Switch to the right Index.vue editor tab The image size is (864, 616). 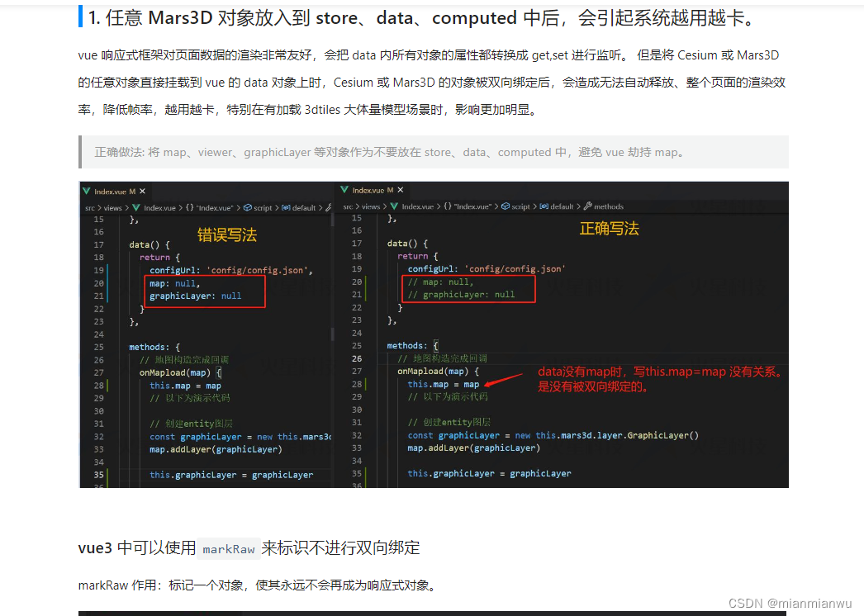point(368,189)
